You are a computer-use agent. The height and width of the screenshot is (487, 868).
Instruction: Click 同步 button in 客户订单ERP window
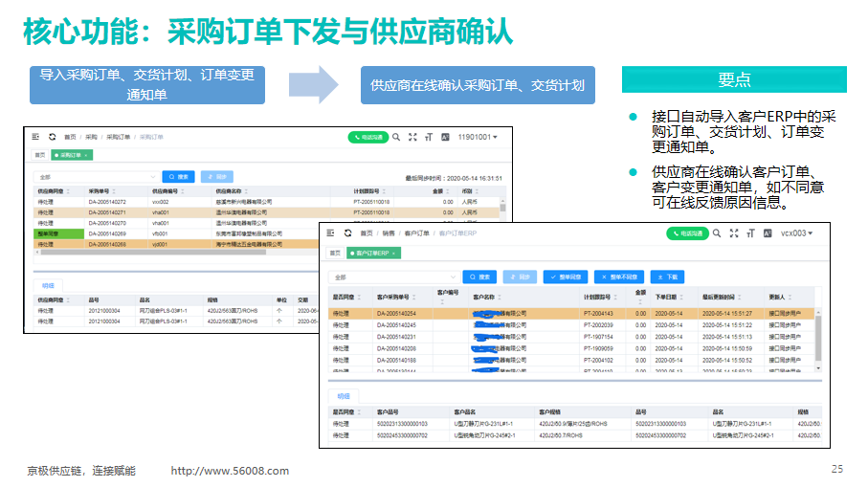coord(520,277)
